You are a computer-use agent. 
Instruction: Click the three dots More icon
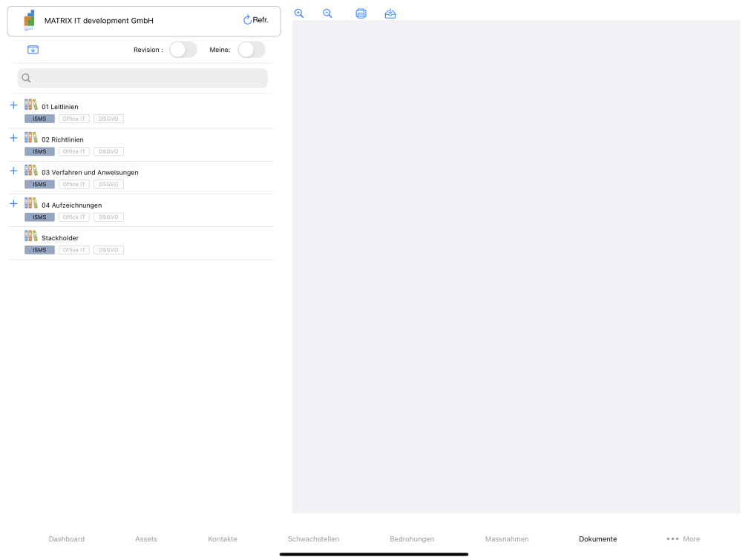point(672,538)
